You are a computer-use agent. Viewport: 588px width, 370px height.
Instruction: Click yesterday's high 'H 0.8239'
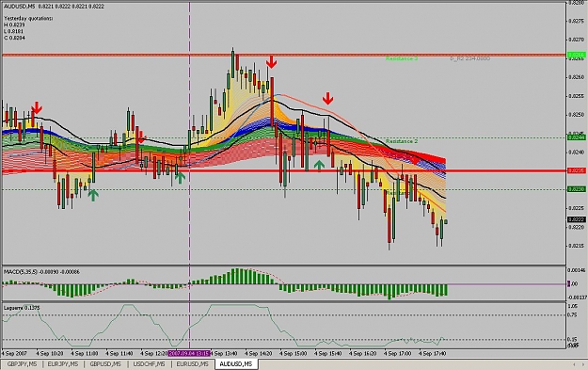click(14, 24)
